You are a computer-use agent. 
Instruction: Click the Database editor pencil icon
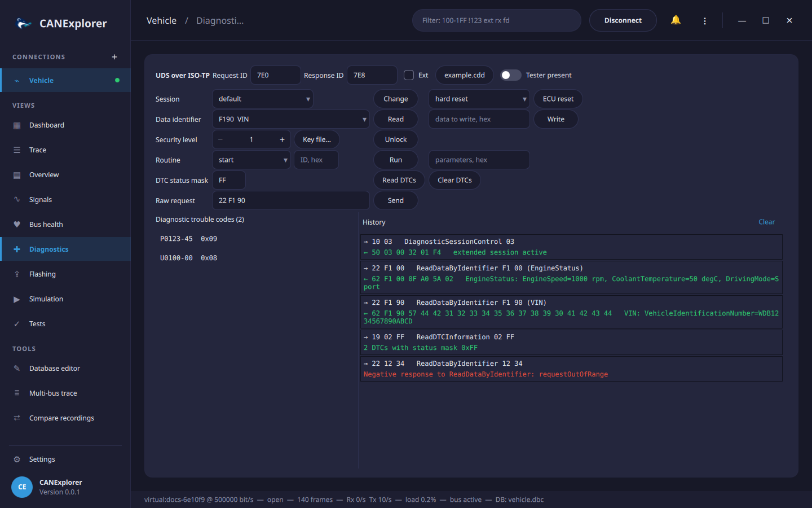pos(17,369)
